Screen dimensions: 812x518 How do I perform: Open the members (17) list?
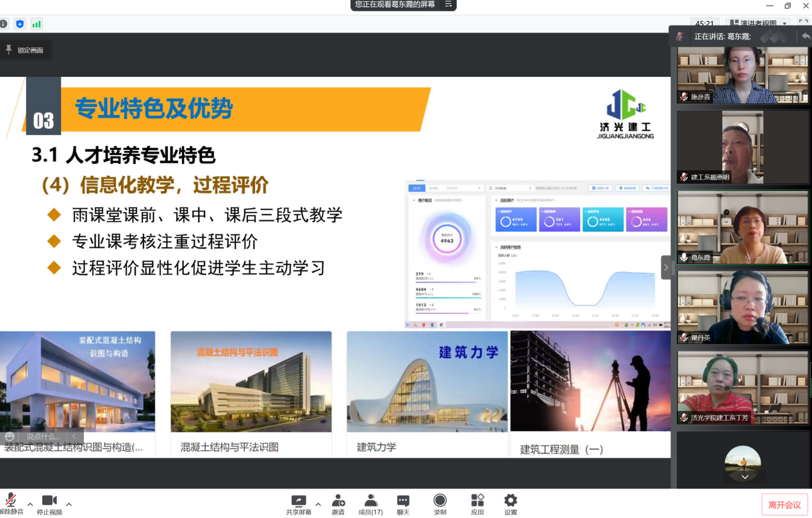coord(370,501)
